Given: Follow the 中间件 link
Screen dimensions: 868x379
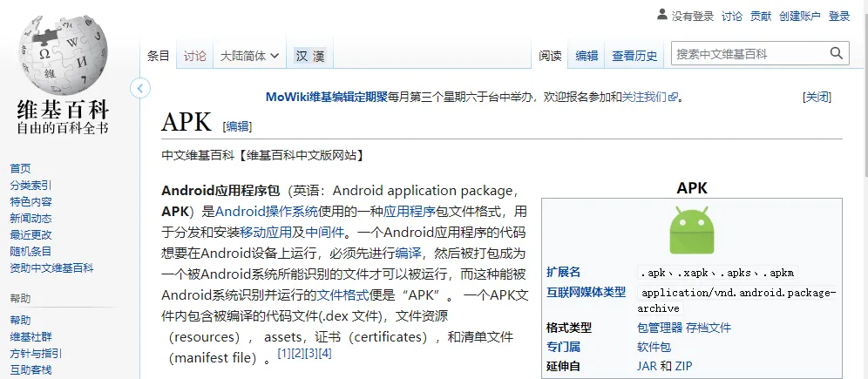Looking at the screenshot, I should coord(324,232).
